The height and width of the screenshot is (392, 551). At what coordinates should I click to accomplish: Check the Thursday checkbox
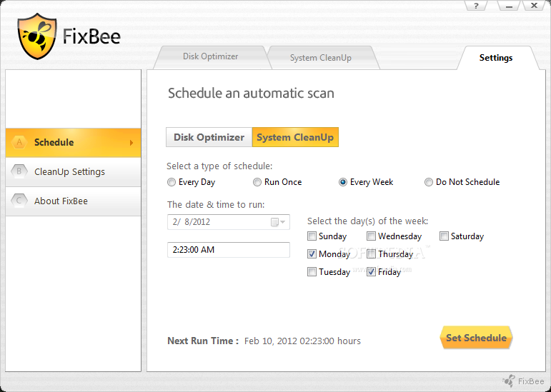(371, 253)
